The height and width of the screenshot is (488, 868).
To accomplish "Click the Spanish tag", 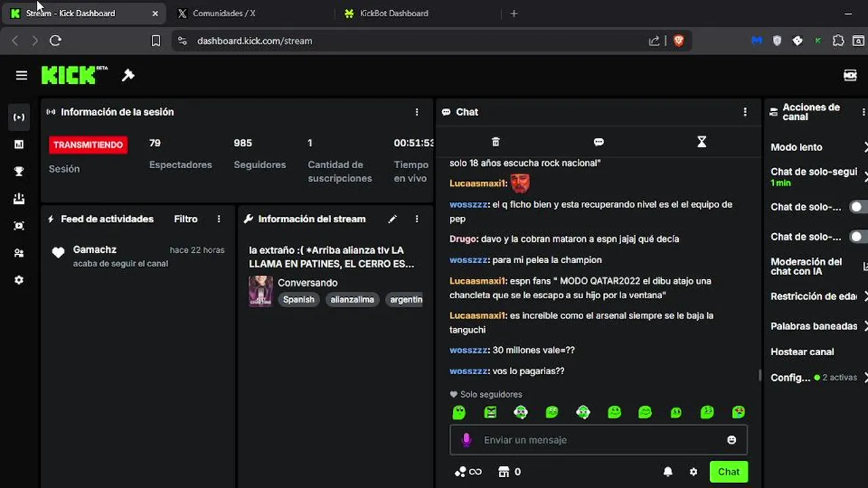I will click(298, 300).
